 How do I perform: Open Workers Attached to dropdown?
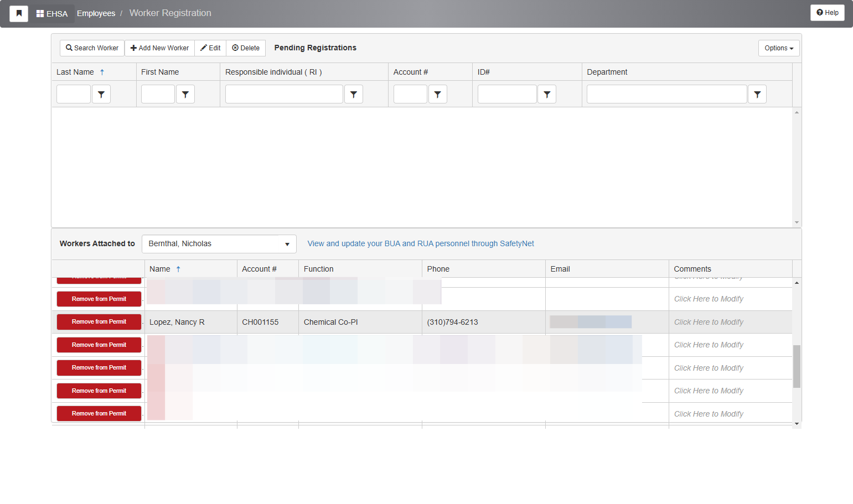(219, 244)
